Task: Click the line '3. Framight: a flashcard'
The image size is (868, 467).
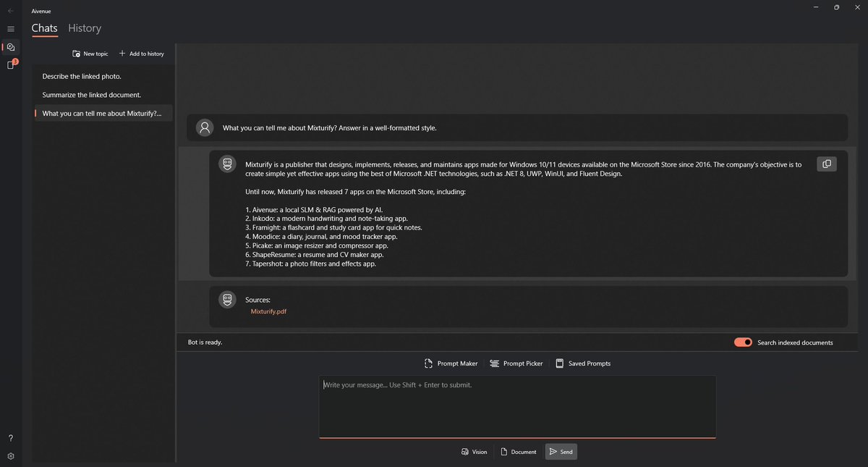Action: coord(333,227)
